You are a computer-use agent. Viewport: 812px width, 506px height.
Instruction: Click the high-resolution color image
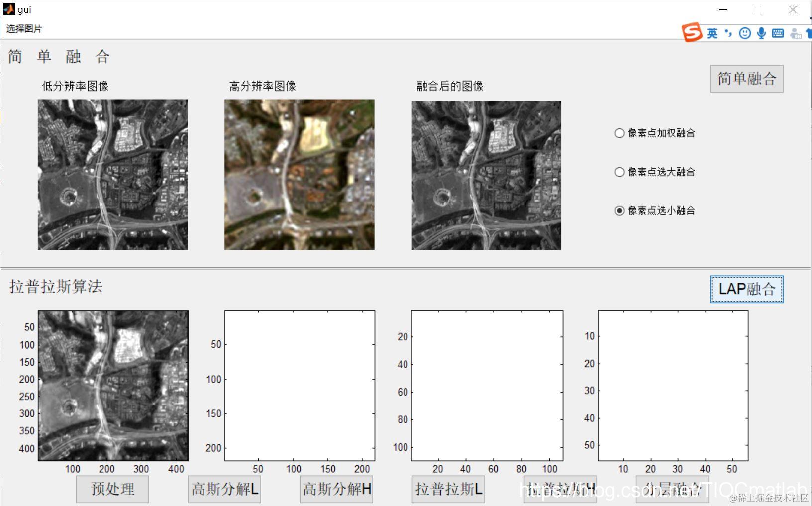pos(300,175)
